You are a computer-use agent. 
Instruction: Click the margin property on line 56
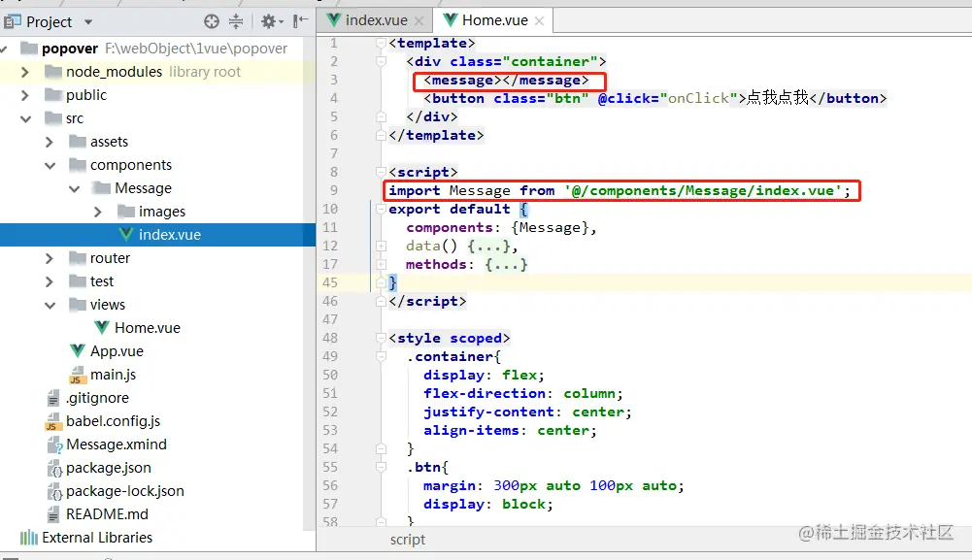click(x=449, y=485)
